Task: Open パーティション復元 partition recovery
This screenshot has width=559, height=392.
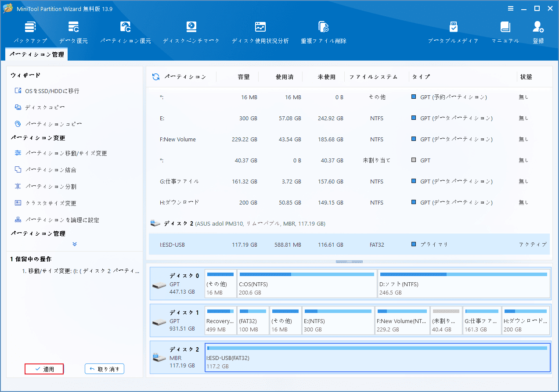Action: (126, 32)
